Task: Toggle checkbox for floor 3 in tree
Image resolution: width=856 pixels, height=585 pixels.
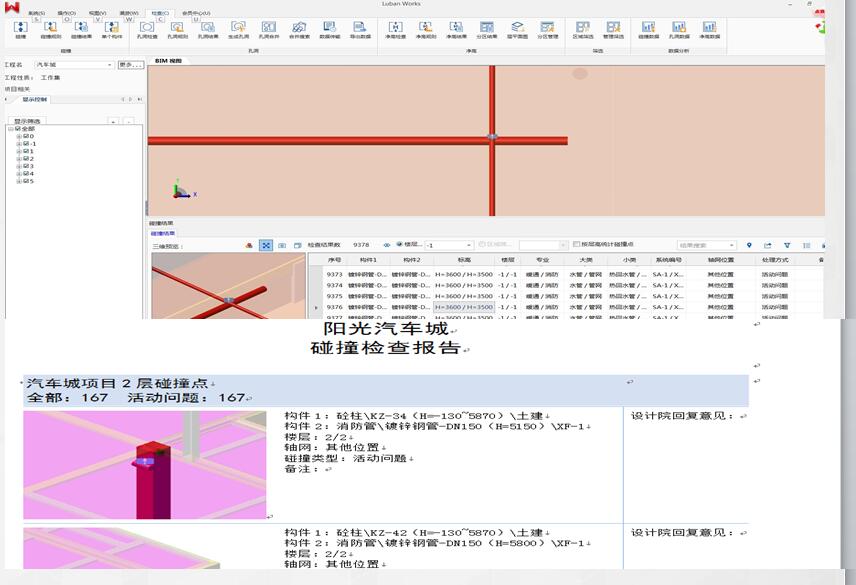Action: (x=26, y=166)
